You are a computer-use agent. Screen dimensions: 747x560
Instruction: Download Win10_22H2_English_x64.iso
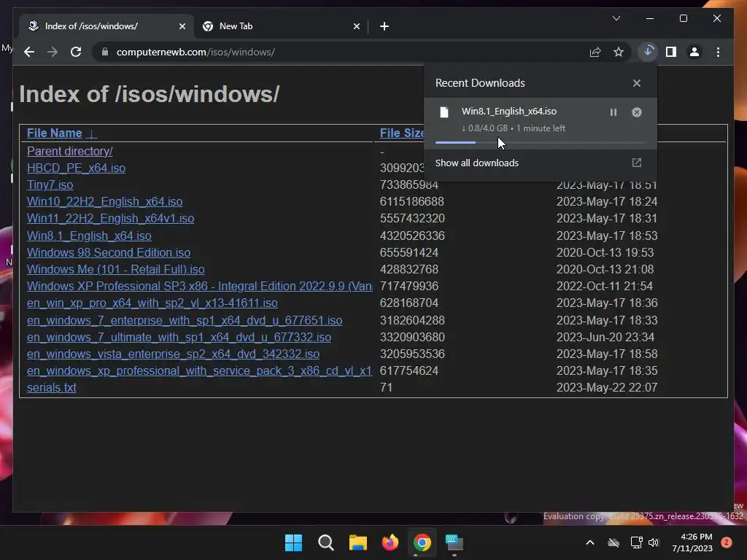105,201
